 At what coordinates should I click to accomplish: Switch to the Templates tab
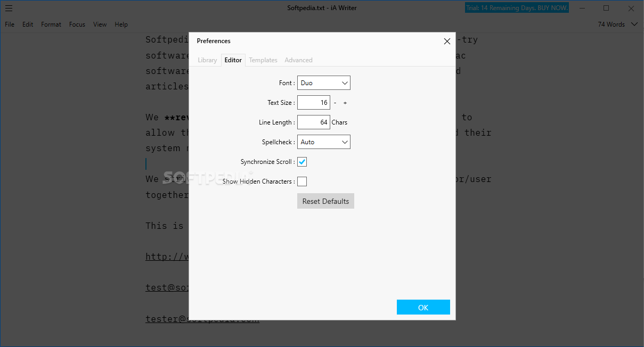pyautogui.click(x=263, y=60)
